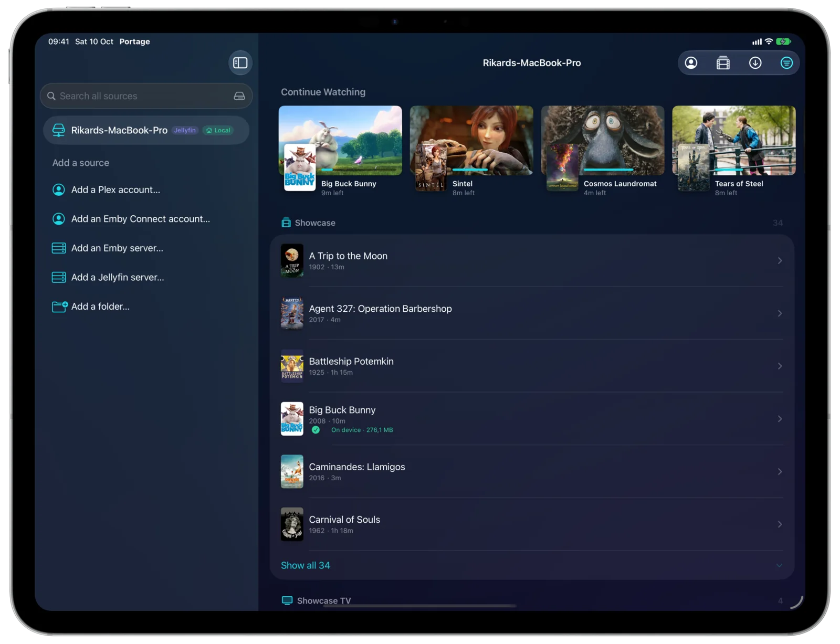Click the add folder icon

59,307
